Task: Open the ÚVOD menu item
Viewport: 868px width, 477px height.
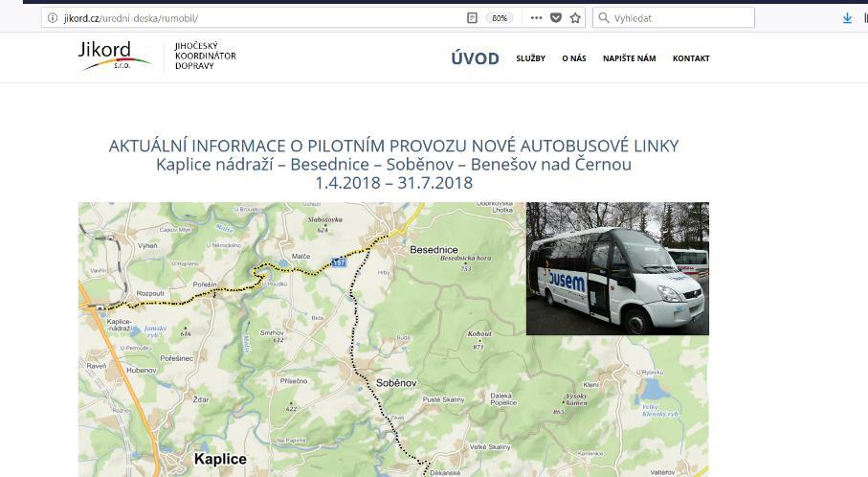Action: [x=475, y=58]
